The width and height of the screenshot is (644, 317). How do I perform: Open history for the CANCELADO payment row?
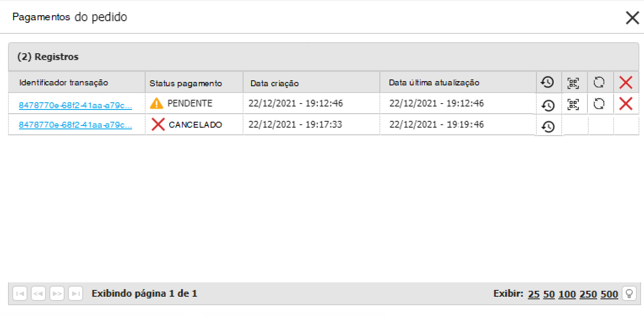click(548, 126)
